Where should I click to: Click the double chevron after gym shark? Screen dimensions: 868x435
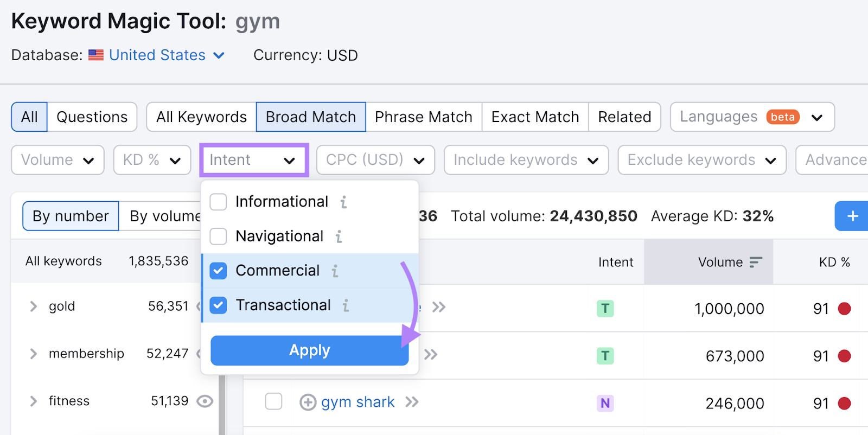click(412, 402)
